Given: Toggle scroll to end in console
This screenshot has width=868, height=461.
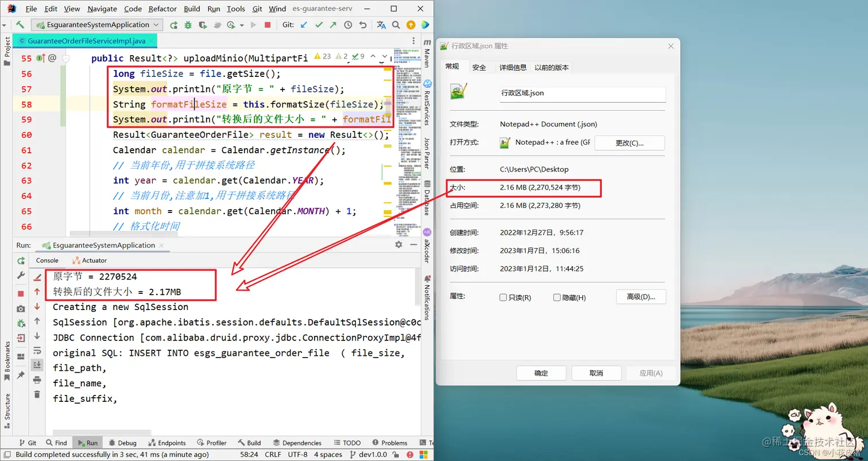Looking at the screenshot, I should pyautogui.click(x=37, y=365).
